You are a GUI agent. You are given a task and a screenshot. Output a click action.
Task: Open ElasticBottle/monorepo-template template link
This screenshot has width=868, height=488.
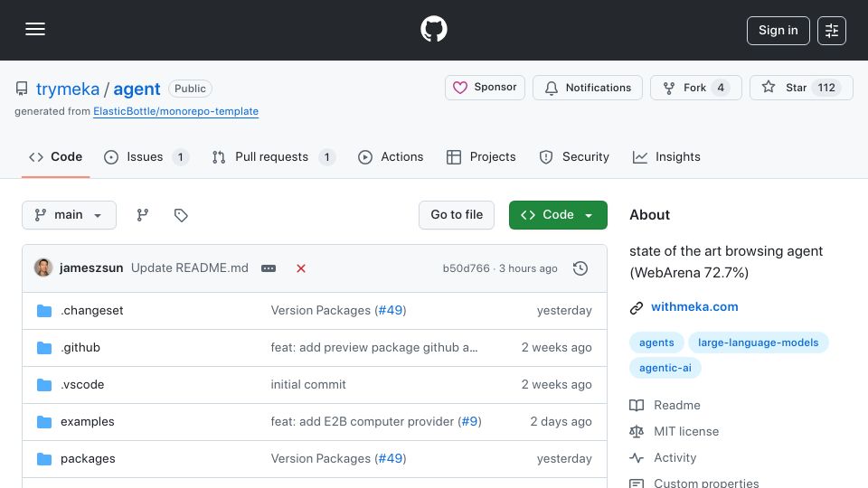coord(175,111)
